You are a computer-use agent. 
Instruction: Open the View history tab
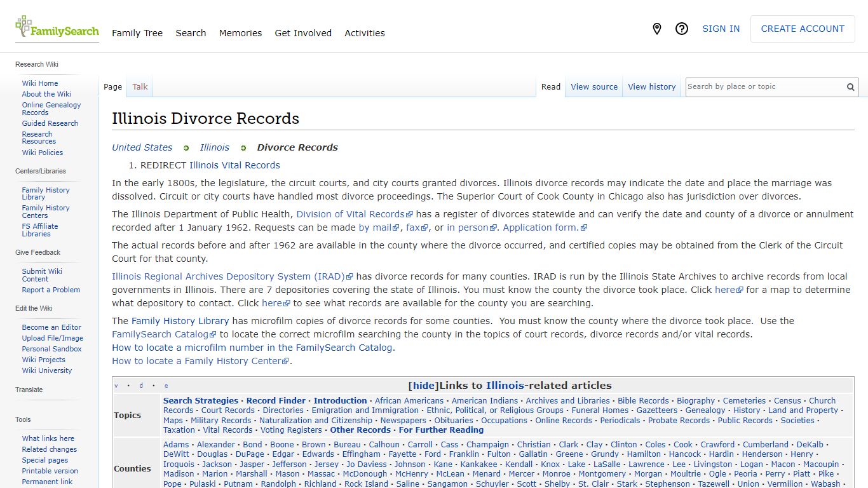(652, 87)
